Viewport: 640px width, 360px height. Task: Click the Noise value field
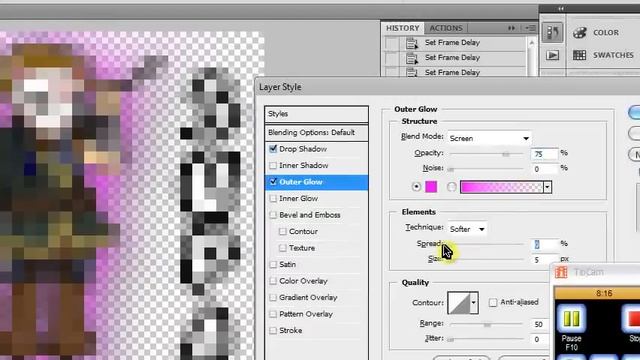click(544, 169)
